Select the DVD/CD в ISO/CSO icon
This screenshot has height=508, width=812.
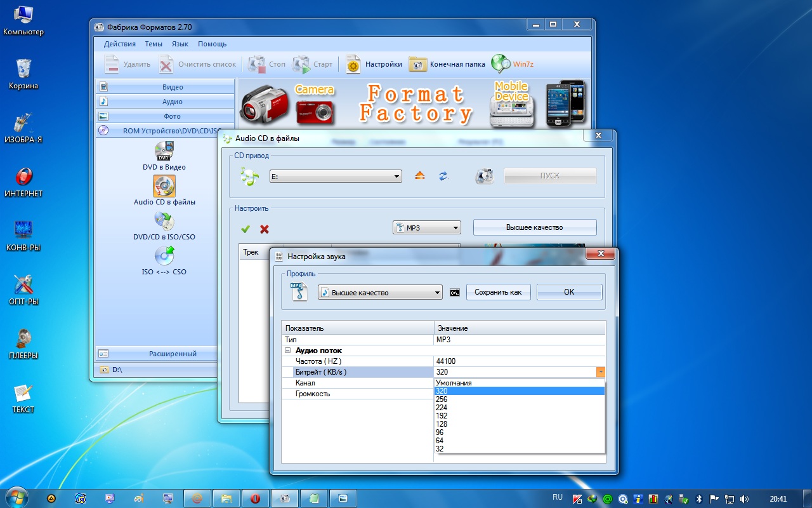(x=164, y=220)
